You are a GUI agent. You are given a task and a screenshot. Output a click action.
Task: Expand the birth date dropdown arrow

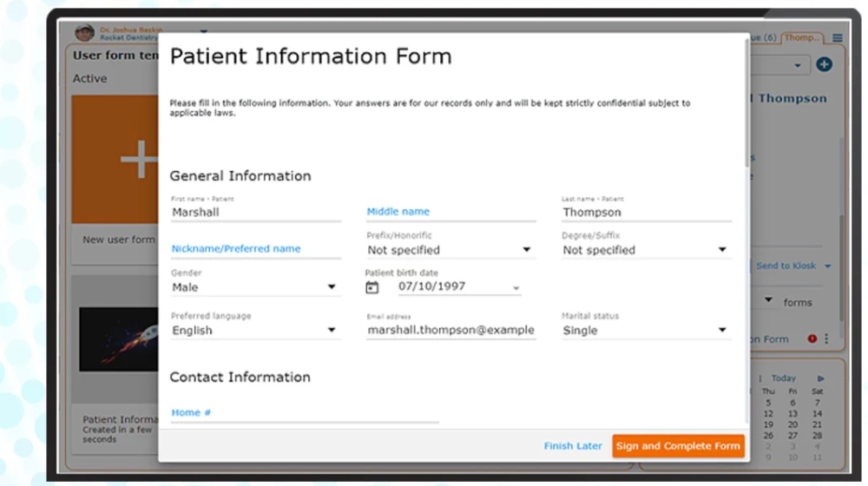click(x=516, y=288)
